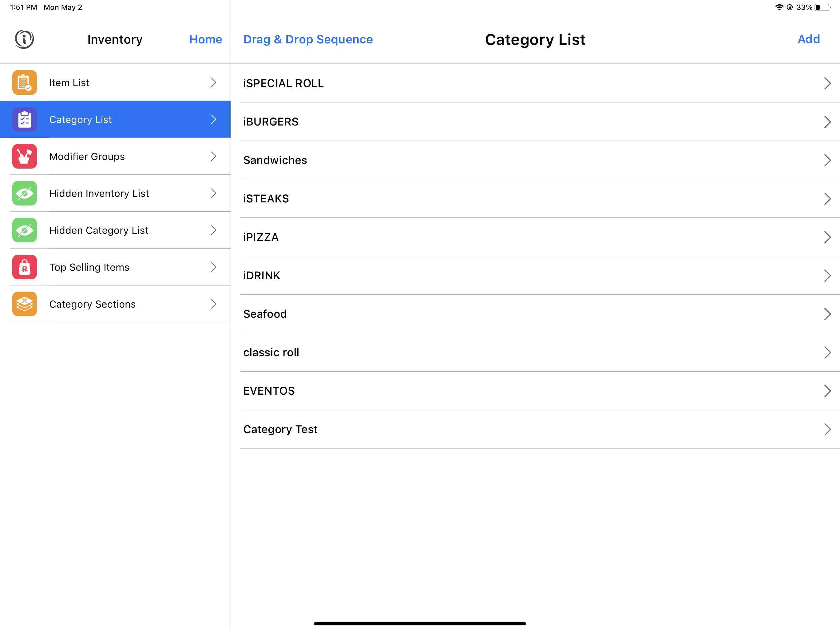840x630 pixels.
Task: Open the Hidden Inventory List eye icon
Action: pyautogui.click(x=24, y=193)
